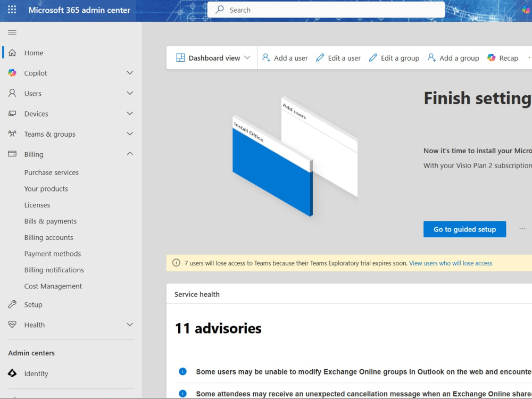Click the Dashboard view grid icon

pyautogui.click(x=180, y=57)
